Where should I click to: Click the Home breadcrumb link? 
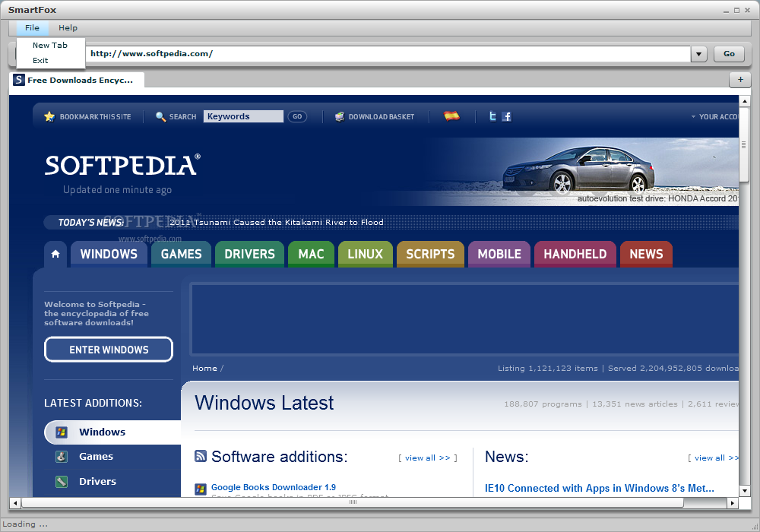(204, 369)
